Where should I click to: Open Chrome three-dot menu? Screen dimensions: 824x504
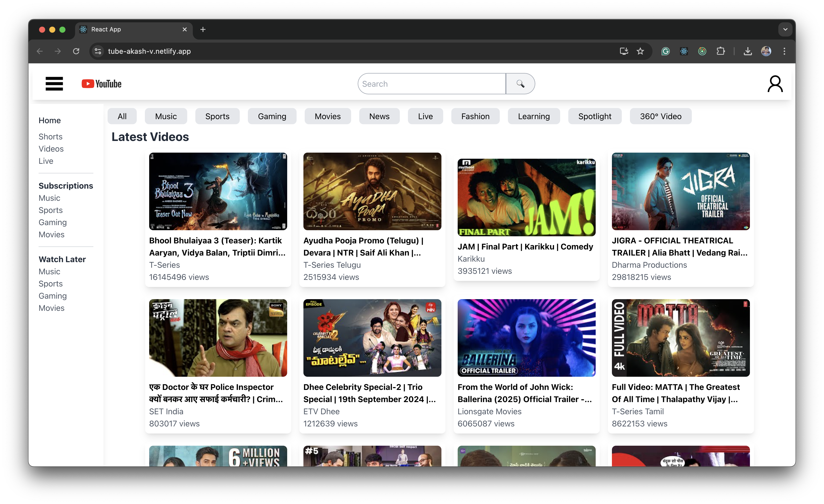click(x=784, y=51)
